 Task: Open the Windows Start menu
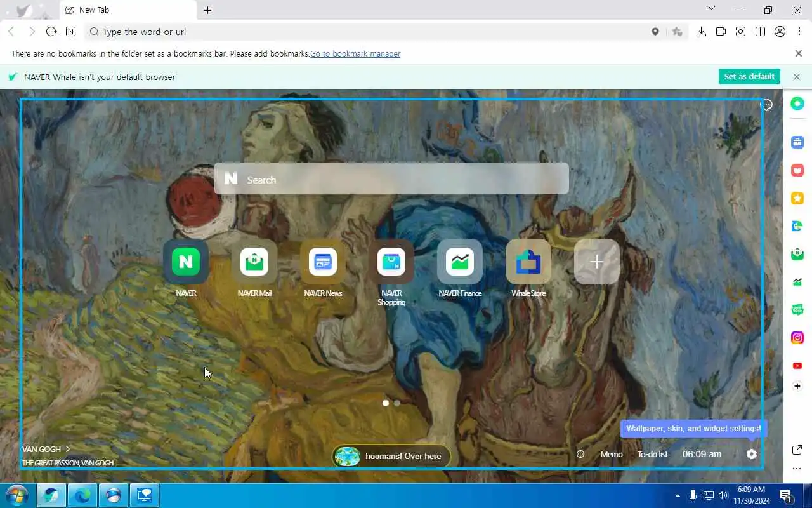coord(16,495)
